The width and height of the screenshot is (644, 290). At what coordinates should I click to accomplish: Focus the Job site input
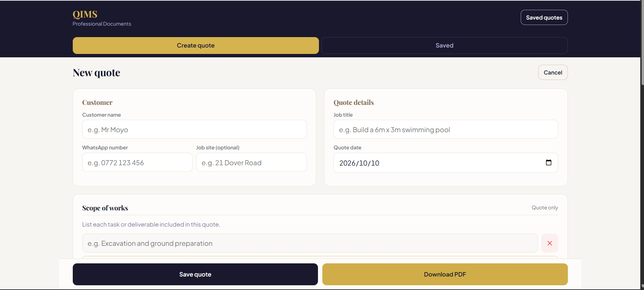coord(251,163)
